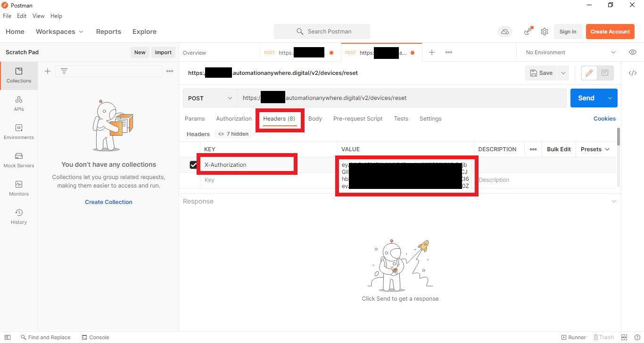Click the pencil edit mode icon
The height and width of the screenshot is (343, 644).
click(589, 73)
